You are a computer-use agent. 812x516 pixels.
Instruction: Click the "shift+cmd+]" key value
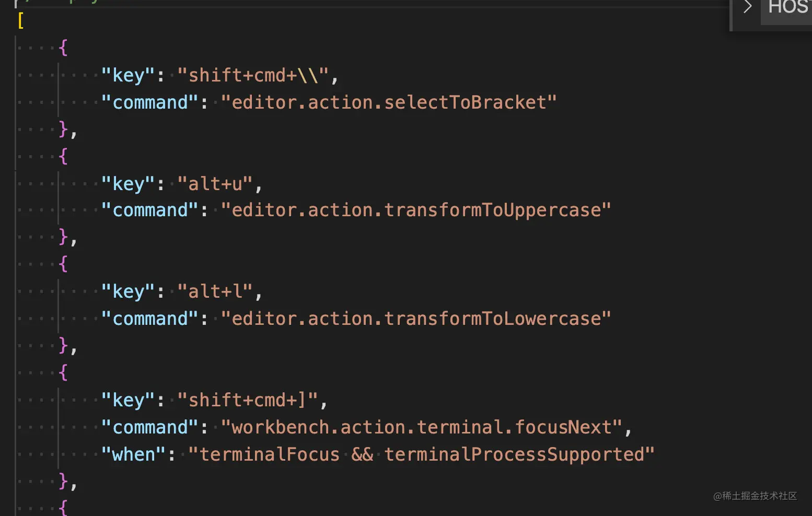click(247, 400)
